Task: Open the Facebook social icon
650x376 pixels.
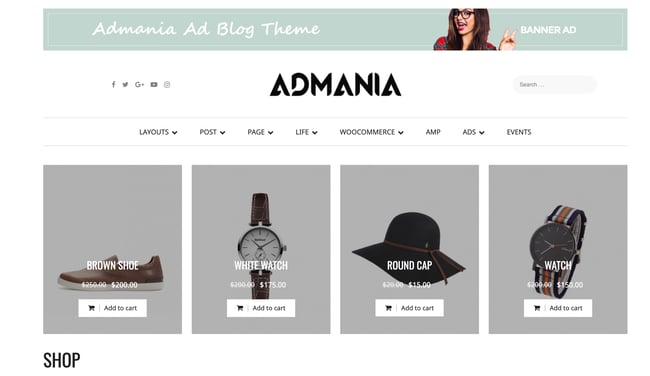Action: coord(114,85)
